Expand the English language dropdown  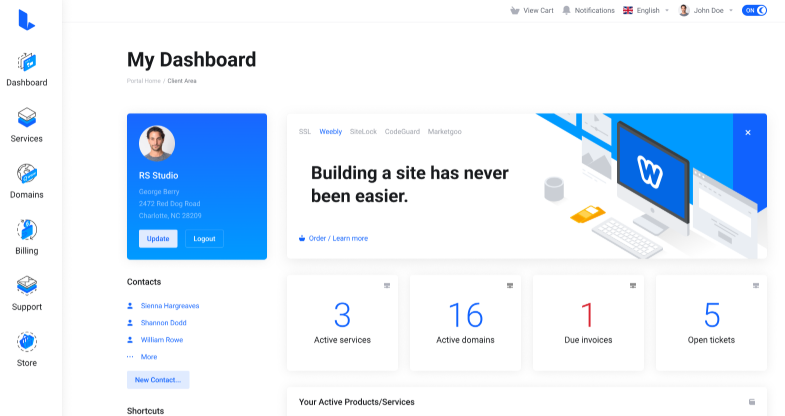[x=646, y=10]
